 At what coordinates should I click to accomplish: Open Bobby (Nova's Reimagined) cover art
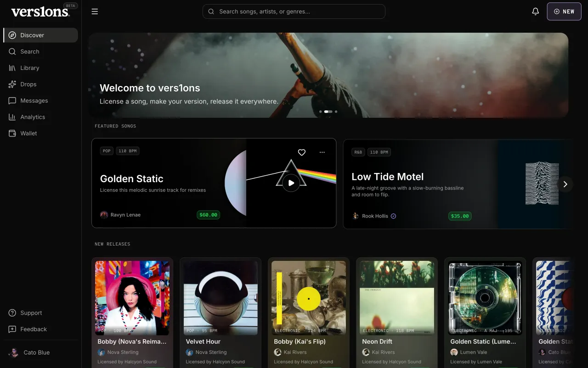[132, 298]
